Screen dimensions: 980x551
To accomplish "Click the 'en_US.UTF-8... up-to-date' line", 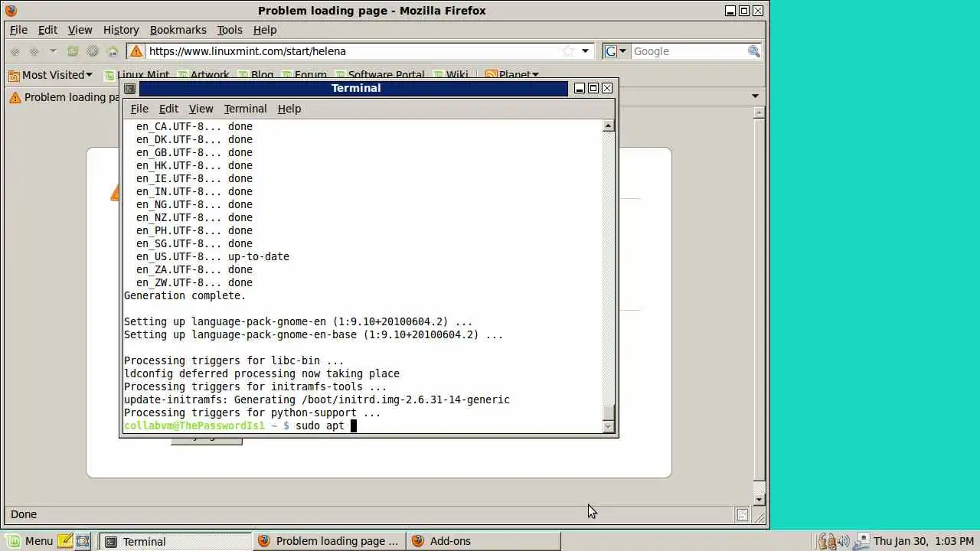I will (x=213, y=256).
